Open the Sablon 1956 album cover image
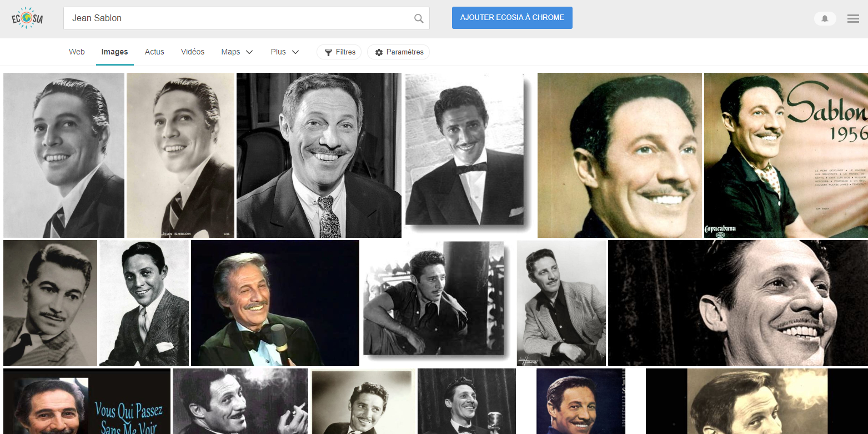 [785, 156]
